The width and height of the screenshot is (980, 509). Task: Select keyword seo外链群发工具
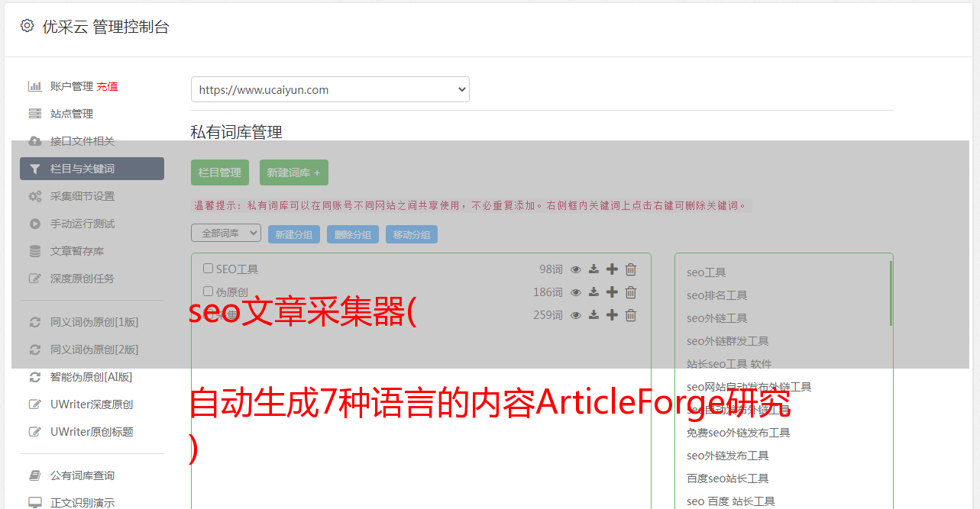click(x=727, y=341)
